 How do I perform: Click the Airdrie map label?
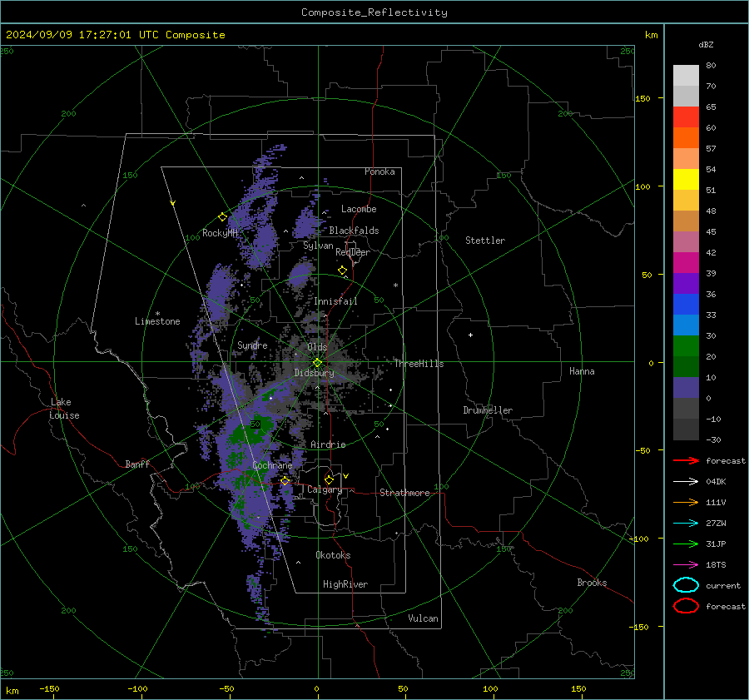click(328, 444)
